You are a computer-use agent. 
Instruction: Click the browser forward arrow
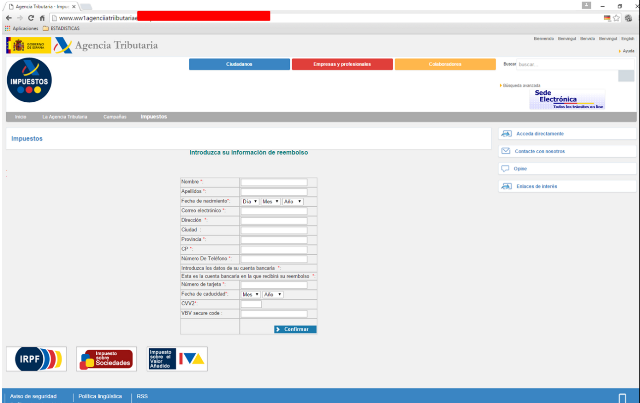point(20,18)
